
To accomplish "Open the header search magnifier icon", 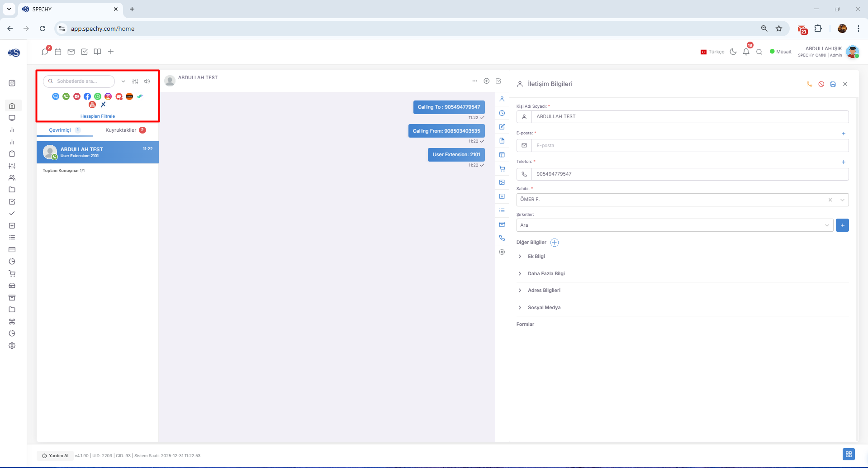I will point(759,52).
